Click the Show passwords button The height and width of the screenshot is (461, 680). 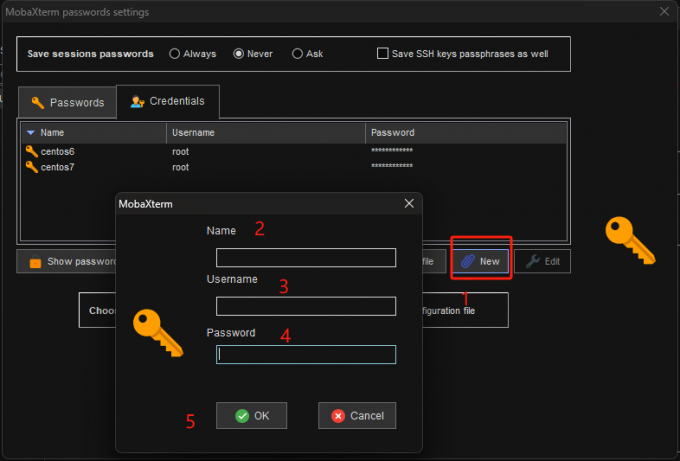(x=66, y=262)
